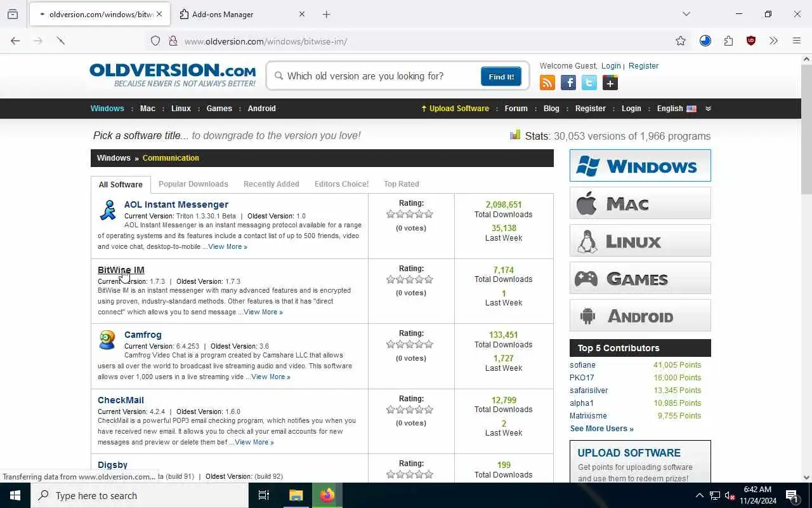Expand the more-tools chevron in Firefox toolbar
Image resolution: width=812 pixels, height=508 pixels.
click(773, 41)
